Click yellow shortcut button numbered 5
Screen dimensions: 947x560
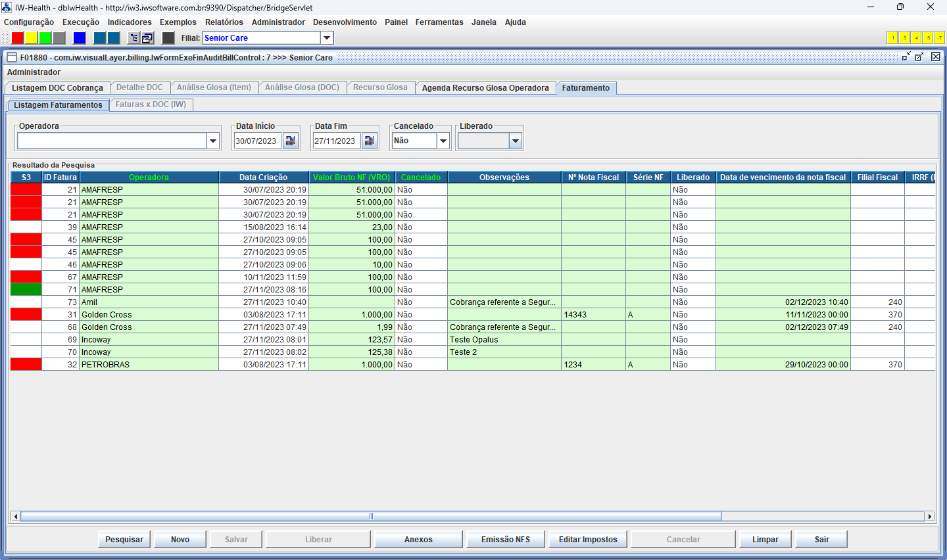(x=928, y=38)
